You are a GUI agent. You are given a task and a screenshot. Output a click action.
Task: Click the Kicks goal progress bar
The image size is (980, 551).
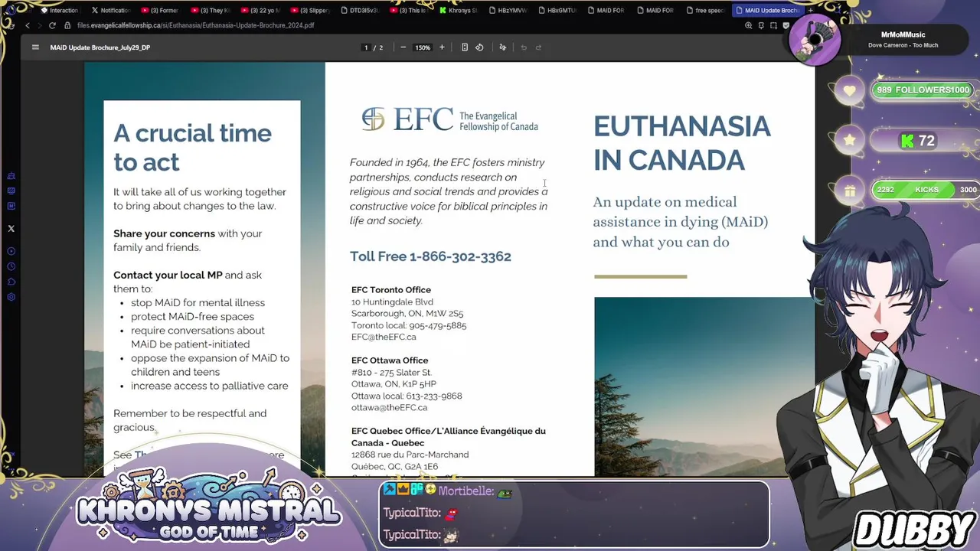pyautogui.click(x=926, y=190)
